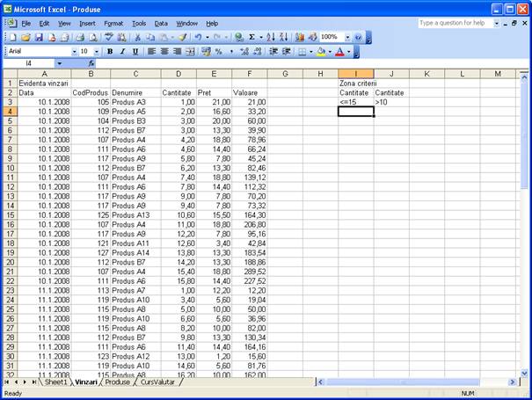Switch to the Produse sheet tab

(118, 382)
